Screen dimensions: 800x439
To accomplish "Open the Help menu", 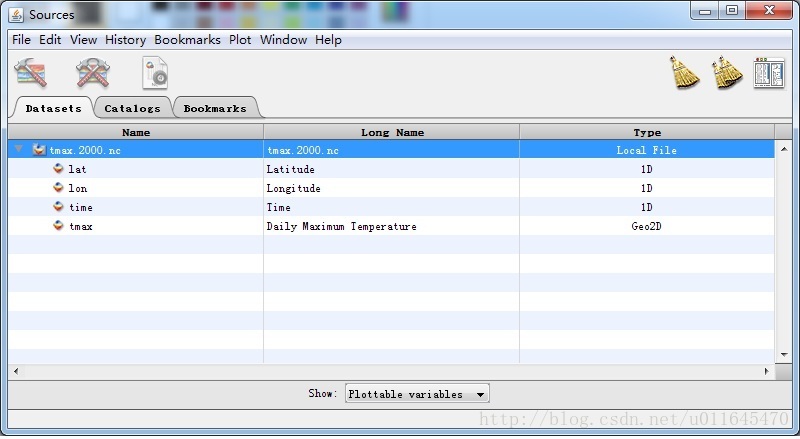I will (328, 40).
